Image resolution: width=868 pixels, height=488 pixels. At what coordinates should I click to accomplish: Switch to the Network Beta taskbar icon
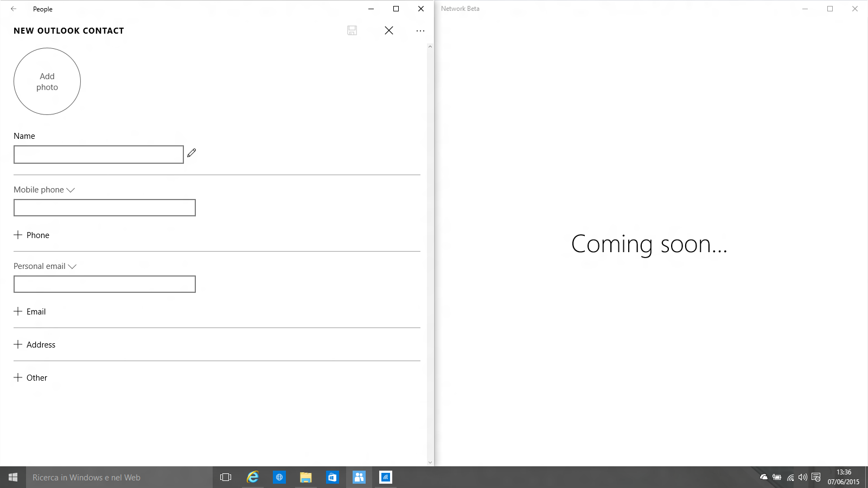coord(386,477)
